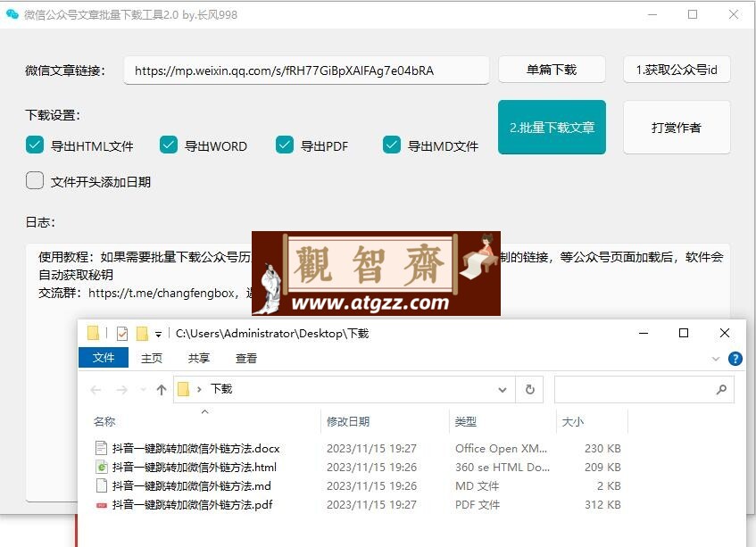This screenshot has height=547, width=756.
Task: Open Customize Quick Access Toolbar arrow
Action: click(158, 334)
